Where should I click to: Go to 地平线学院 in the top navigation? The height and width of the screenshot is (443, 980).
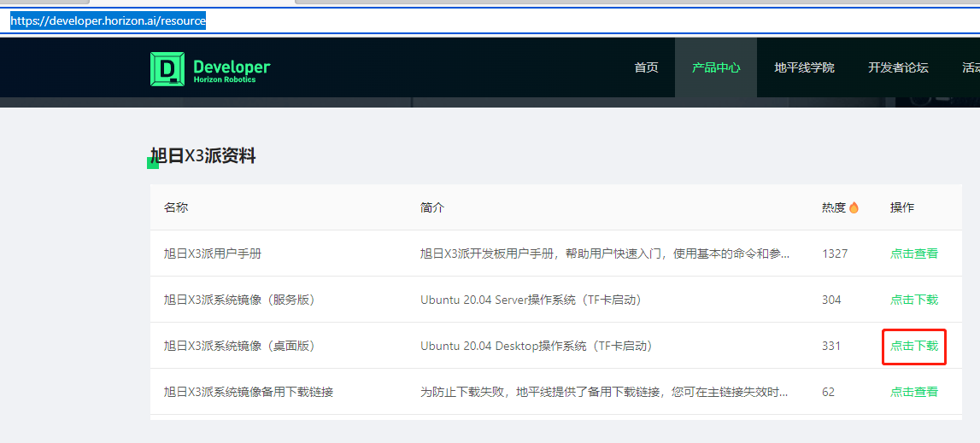pyautogui.click(x=804, y=67)
